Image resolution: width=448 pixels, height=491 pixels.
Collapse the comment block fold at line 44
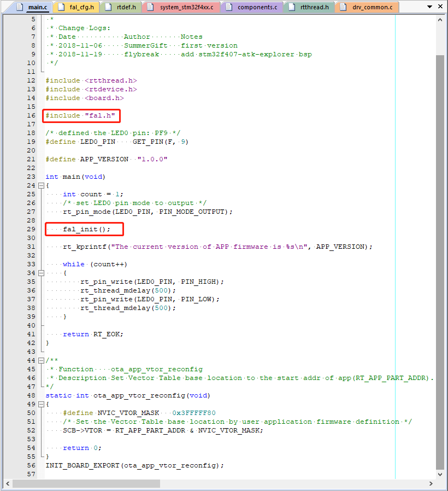coord(41,360)
